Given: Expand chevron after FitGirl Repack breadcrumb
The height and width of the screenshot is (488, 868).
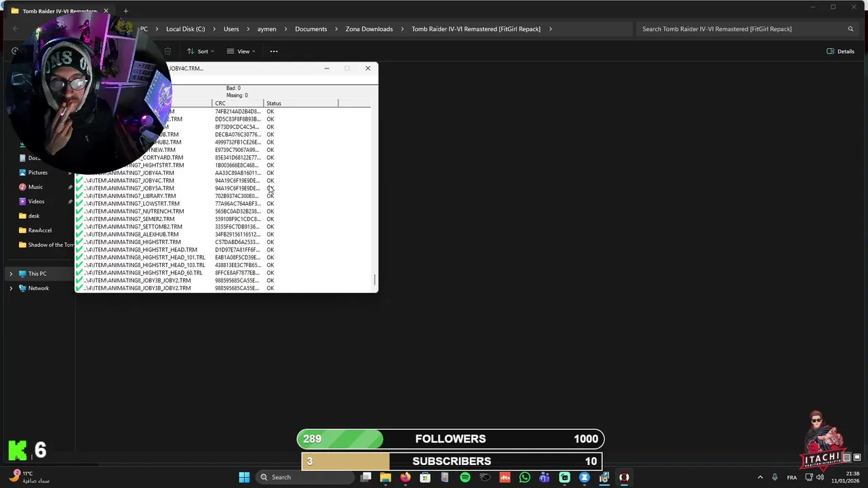Looking at the screenshot, I should (550, 29).
